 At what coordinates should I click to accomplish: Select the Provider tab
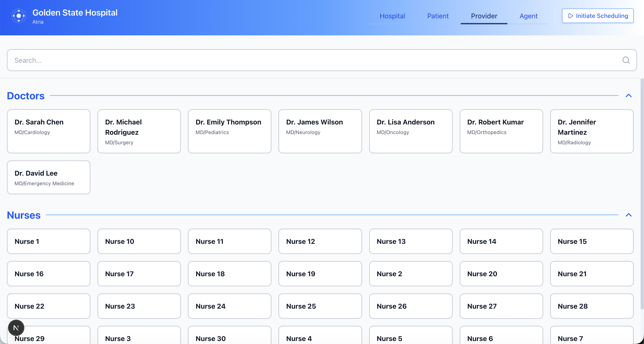click(x=484, y=16)
